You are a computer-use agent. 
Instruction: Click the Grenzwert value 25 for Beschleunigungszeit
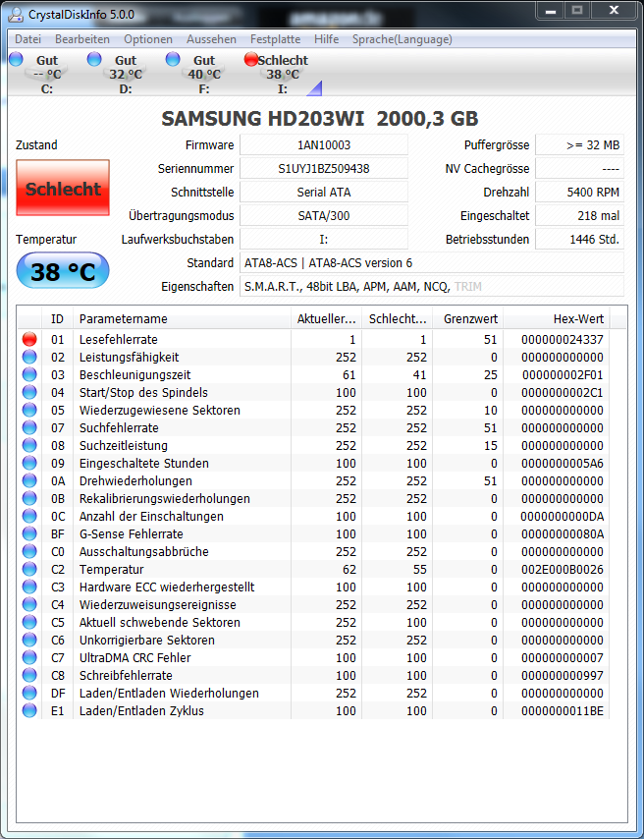(491, 374)
